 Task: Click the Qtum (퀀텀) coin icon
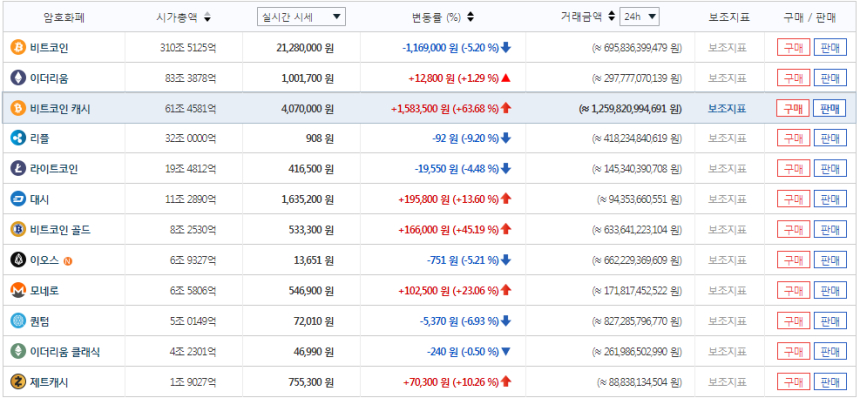[18, 321]
